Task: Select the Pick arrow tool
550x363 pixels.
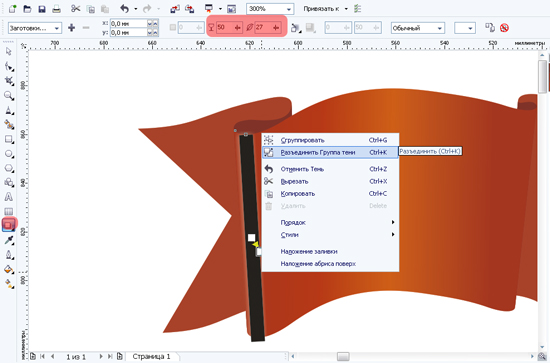Action: point(9,52)
